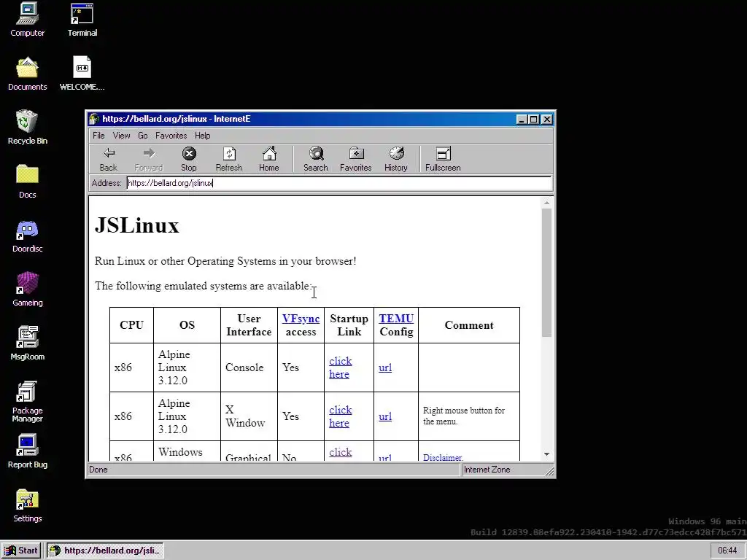Click startup link for Alpine Linux Console

point(340,367)
